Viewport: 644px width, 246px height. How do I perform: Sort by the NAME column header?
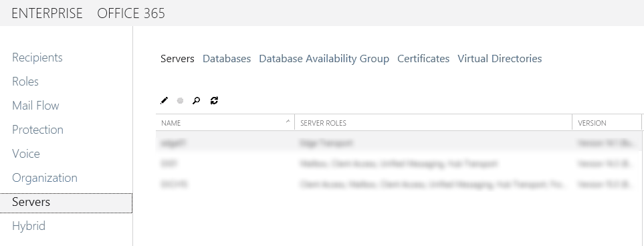point(225,123)
